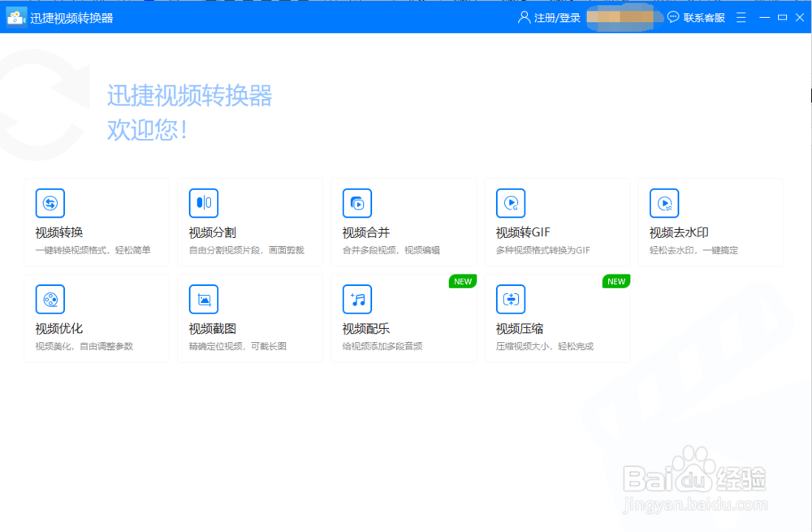
Task: Click the 视频分割 title text
Action: pyautogui.click(x=213, y=232)
